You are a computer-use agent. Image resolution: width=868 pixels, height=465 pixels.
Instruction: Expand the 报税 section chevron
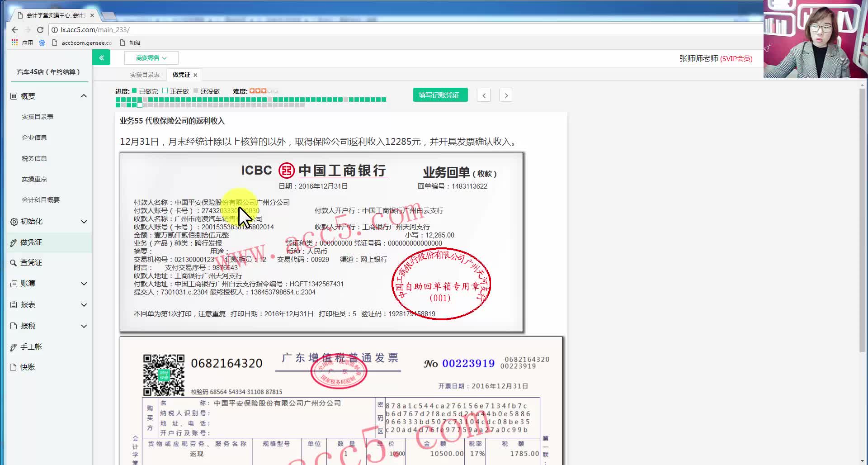click(84, 326)
